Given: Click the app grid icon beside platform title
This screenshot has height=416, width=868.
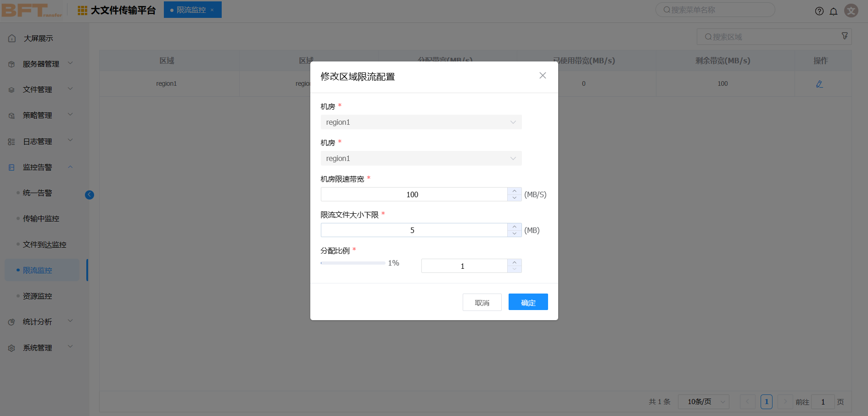Looking at the screenshot, I should [83, 11].
